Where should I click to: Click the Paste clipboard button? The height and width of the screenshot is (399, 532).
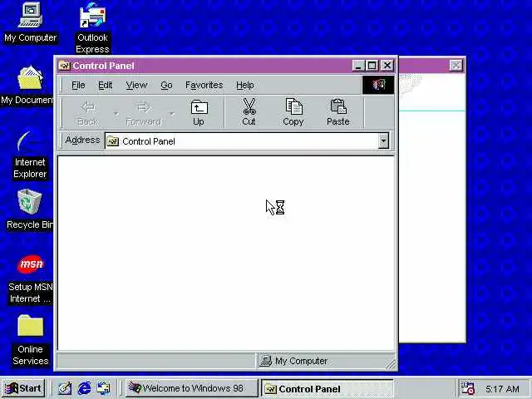[x=338, y=113]
